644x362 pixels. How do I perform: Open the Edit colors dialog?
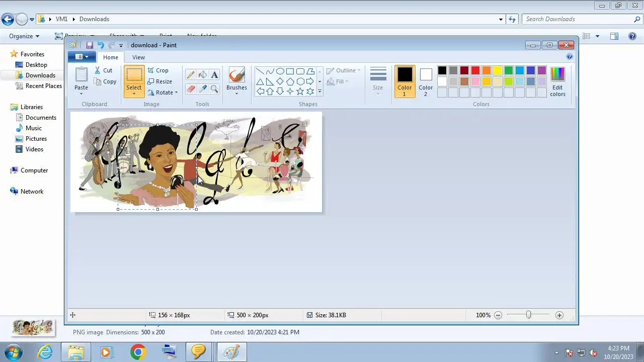click(x=557, y=81)
